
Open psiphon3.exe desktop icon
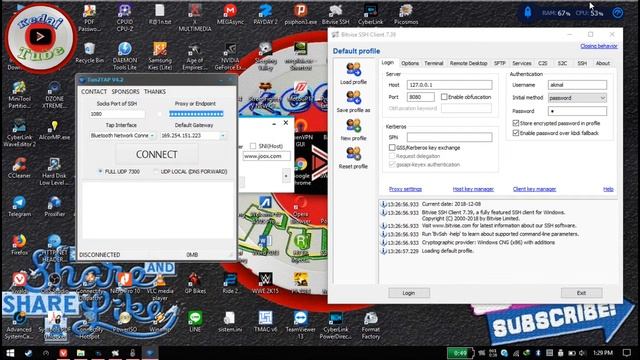coord(301,14)
